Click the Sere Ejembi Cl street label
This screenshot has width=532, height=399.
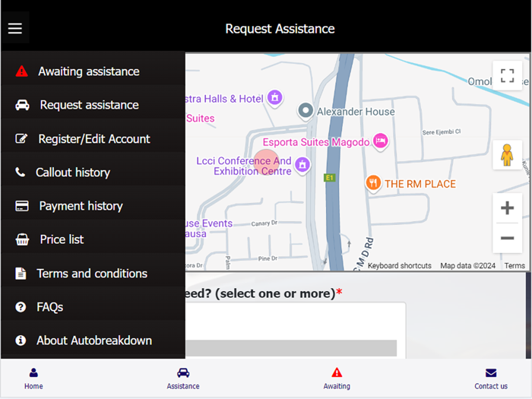pyautogui.click(x=441, y=132)
